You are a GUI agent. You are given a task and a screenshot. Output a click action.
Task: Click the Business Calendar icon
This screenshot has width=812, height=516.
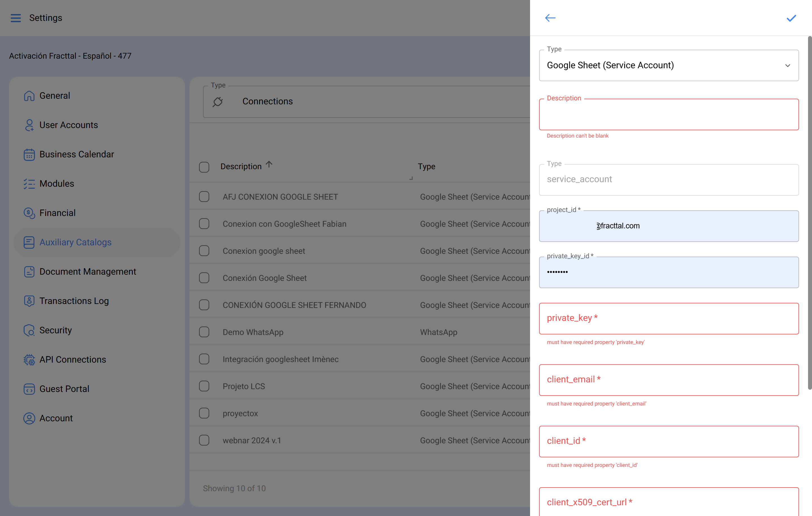point(29,154)
